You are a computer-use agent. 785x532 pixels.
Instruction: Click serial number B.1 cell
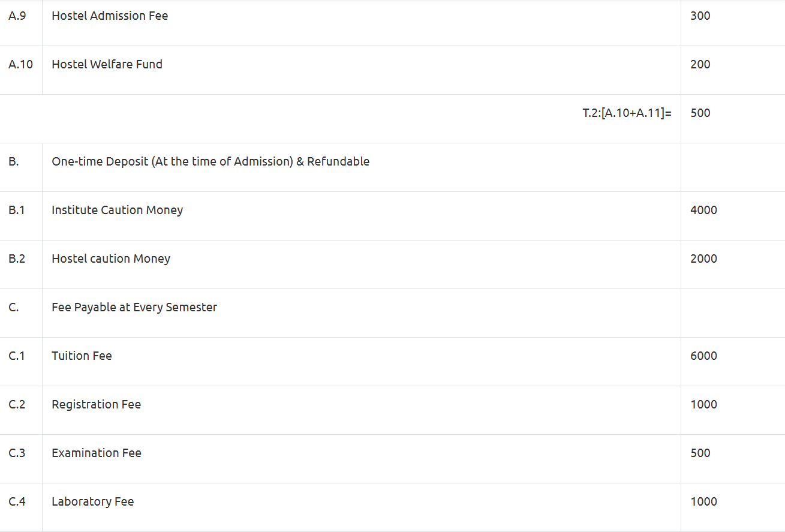click(x=17, y=211)
